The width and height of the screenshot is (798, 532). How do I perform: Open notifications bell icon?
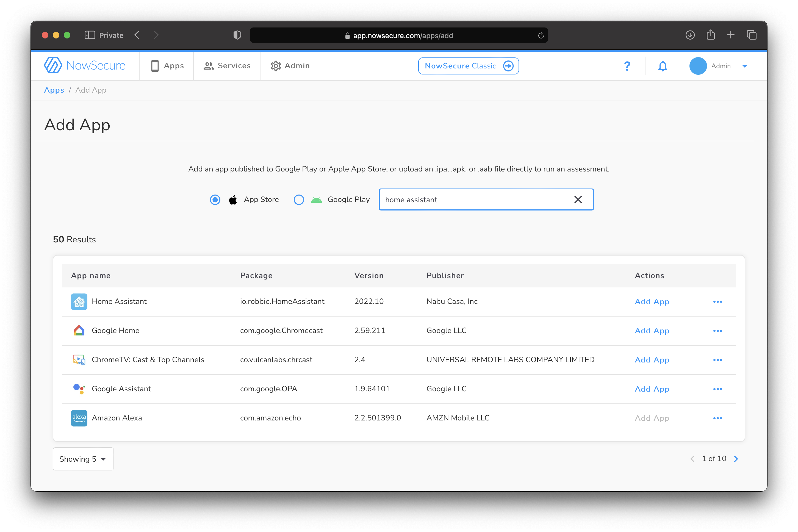coord(662,66)
